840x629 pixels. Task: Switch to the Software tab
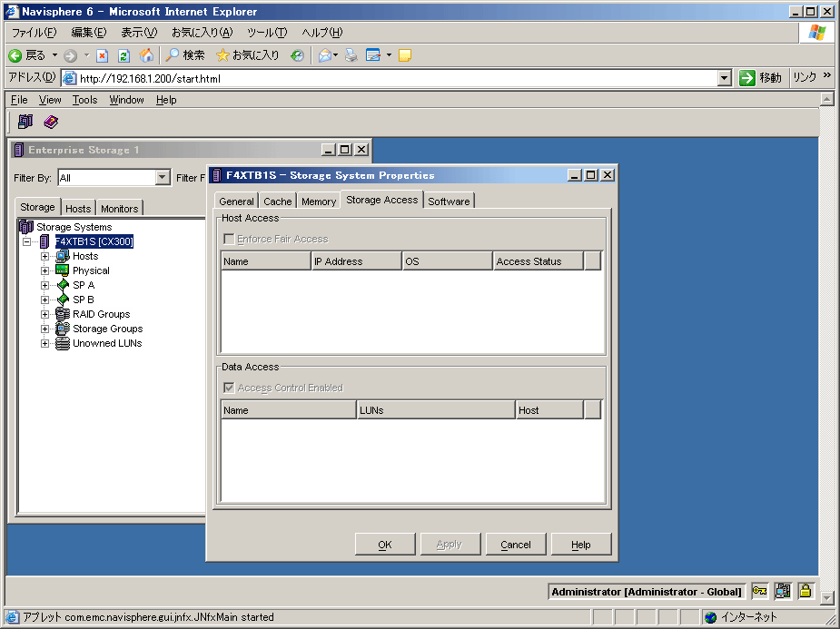click(449, 201)
